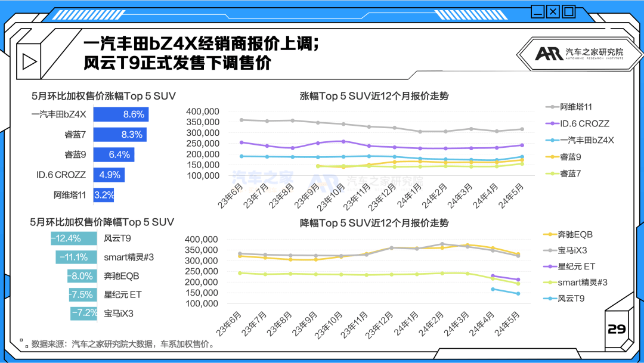Image resolution: width=644 pixels, height=363 pixels.
Task: Click the 24年5月 axis label in bottom chart
Action: coord(507,324)
